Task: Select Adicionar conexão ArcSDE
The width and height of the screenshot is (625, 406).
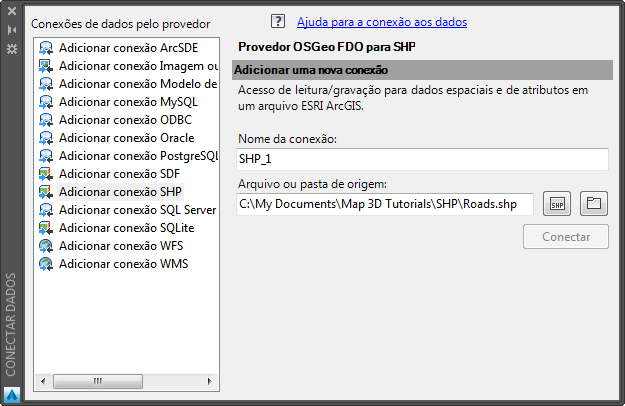Action: click(x=128, y=48)
